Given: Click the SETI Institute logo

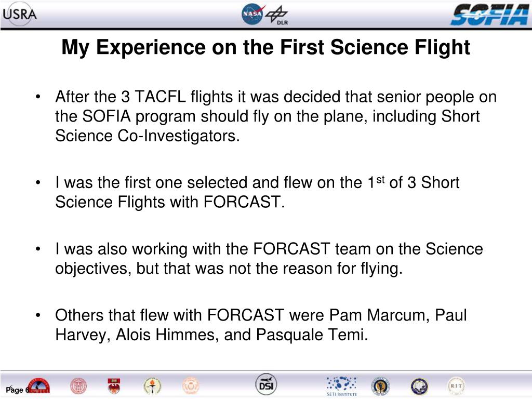Looking at the screenshot, I should point(342,386).
